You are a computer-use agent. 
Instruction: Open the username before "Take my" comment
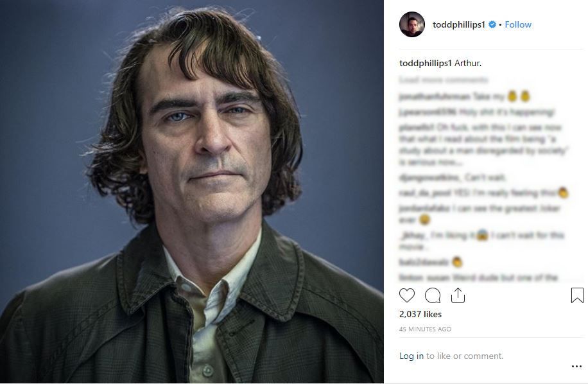coord(434,97)
